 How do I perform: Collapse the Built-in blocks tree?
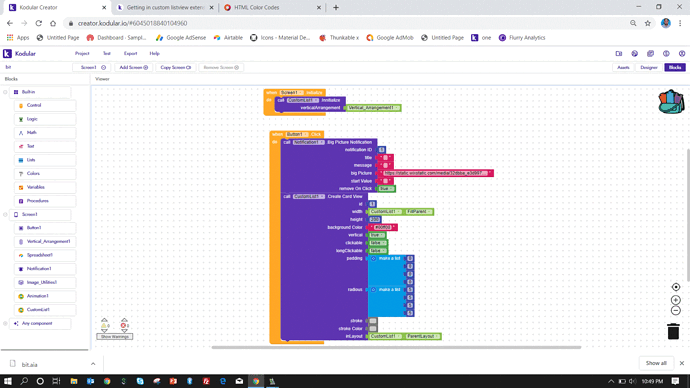click(x=5, y=92)
